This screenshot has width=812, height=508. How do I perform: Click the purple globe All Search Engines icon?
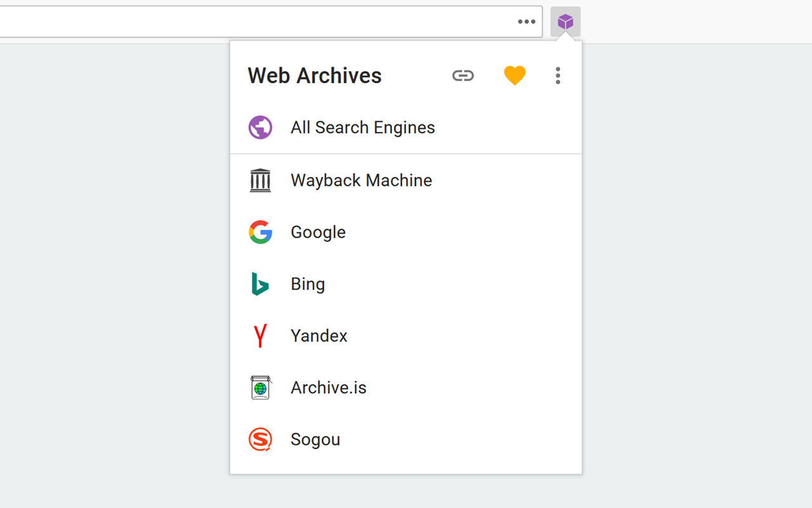260,128
